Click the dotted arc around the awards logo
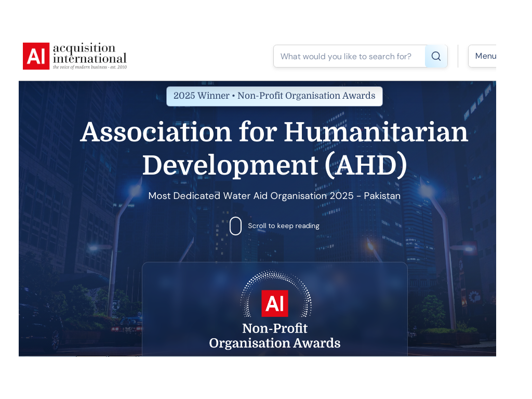532x399 pixels. [275, 274]
